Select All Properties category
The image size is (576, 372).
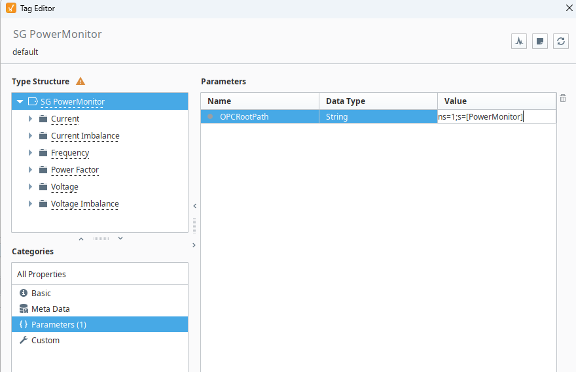pos(100,274)
